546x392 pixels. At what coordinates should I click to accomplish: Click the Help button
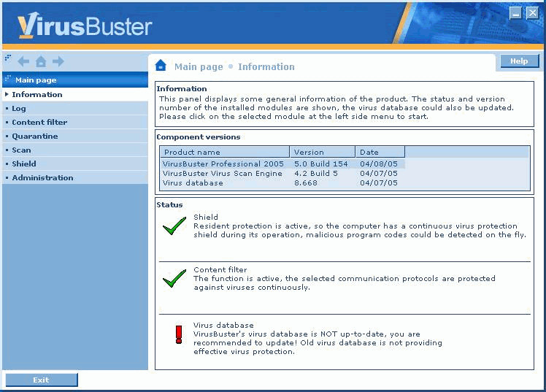point(519,61)
